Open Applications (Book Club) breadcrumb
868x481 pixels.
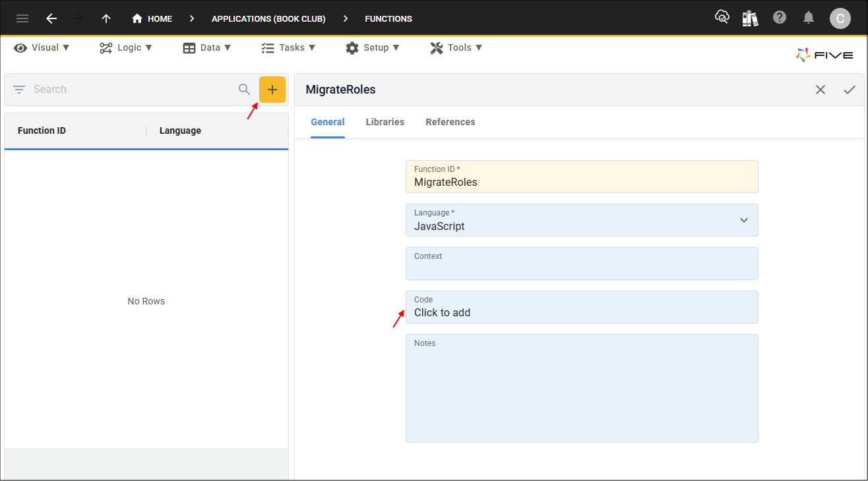[268, 18]
